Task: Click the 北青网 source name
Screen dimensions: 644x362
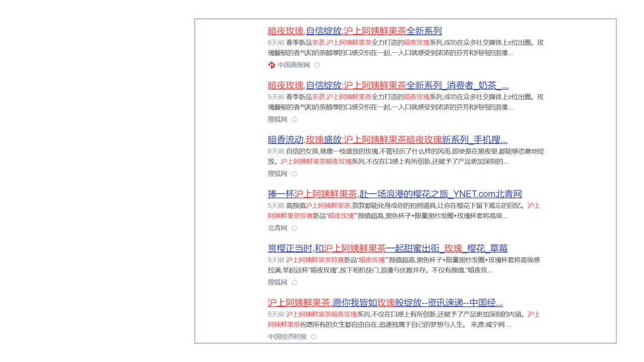Action: click(277, 228)
